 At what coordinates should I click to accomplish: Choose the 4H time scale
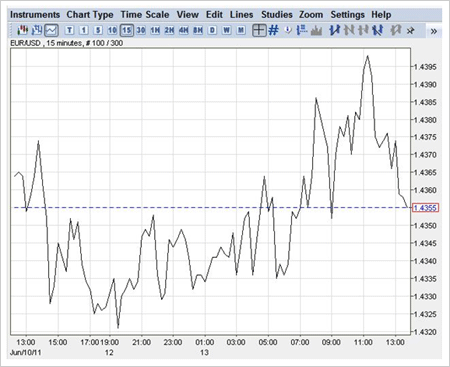[x=184, y=30]
